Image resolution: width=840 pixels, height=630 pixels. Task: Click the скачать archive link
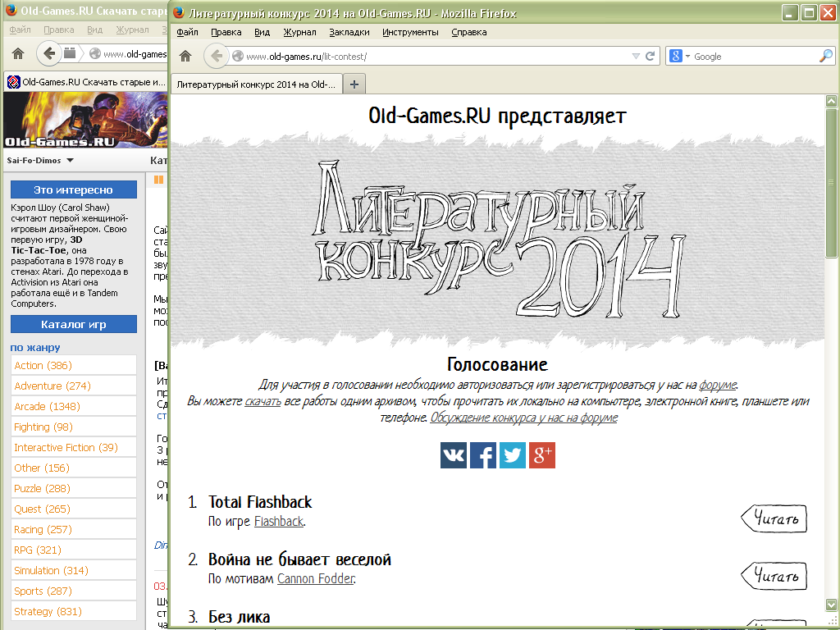coord(262,401)
